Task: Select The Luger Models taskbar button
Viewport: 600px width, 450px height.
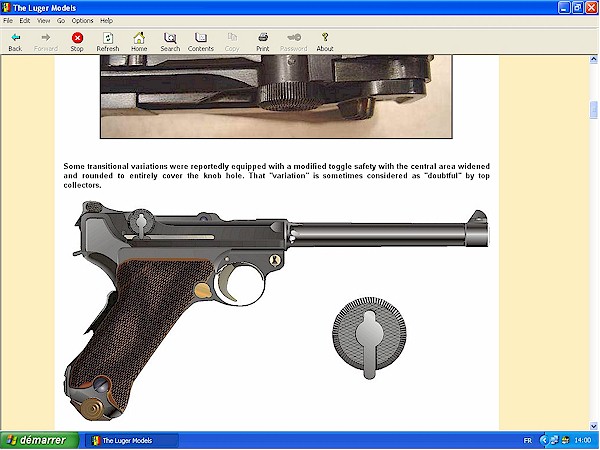Action: click(x=131, y=441)
